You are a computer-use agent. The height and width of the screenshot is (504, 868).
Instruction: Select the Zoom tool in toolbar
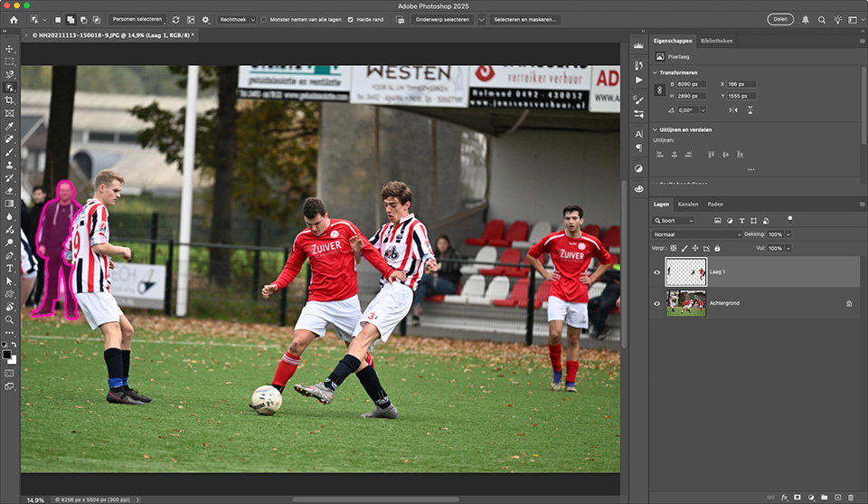[10, 319]
